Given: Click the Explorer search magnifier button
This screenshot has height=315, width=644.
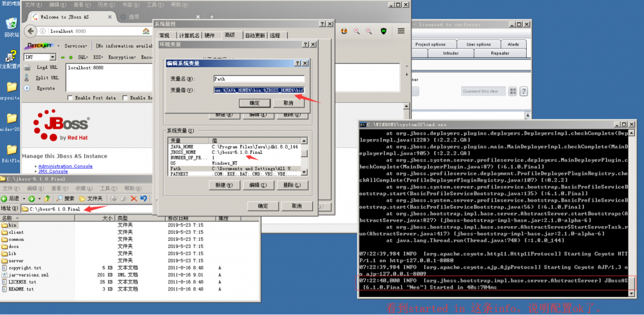Looking at the screenshot, I should tap(65, 198).
